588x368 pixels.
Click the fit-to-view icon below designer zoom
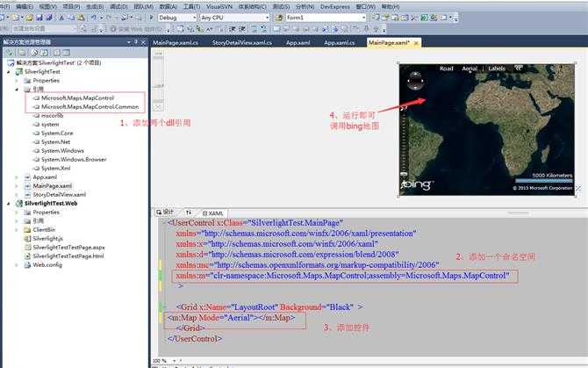159,107
